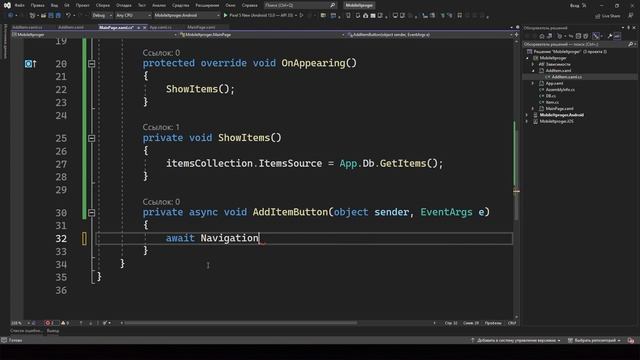Viewport: 640px width, 360px height.
Task: Select the Зависимости node in Solution Explorer
Action: click(x=558, y=64)
